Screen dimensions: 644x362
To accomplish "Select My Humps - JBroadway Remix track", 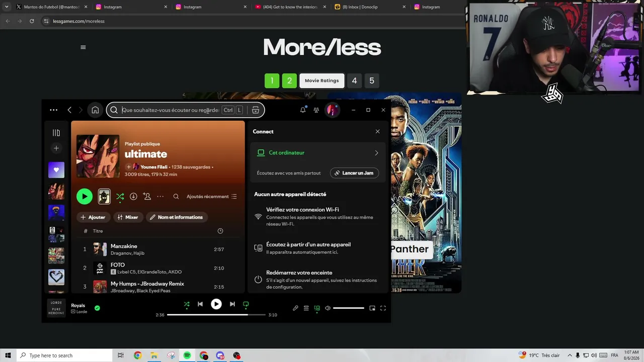I will (x=147, y=284).
